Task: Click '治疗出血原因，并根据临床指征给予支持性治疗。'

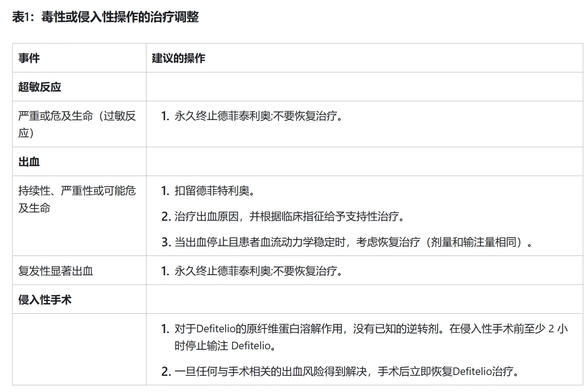Action: pyautogui.click(x=291, y=216)
